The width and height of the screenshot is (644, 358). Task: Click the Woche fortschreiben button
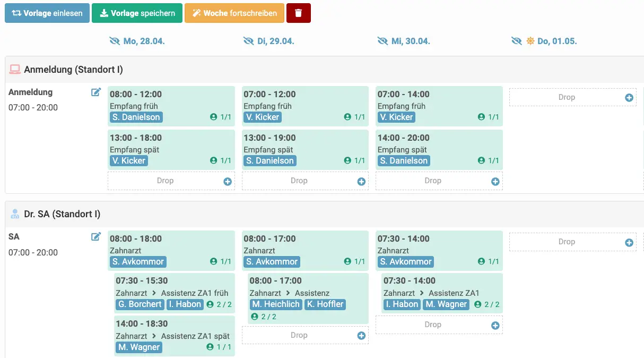click(x=234, y=13)
